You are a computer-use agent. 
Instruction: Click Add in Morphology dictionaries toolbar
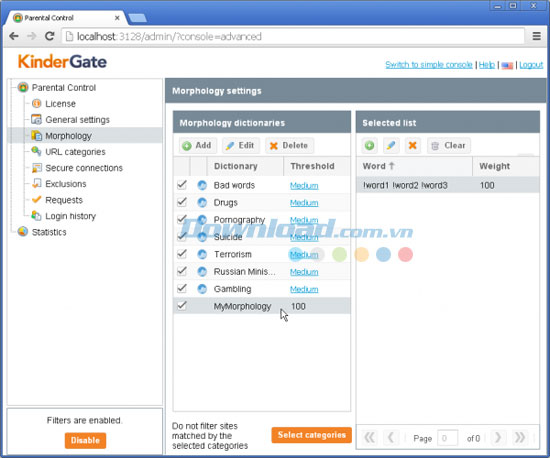(x=197, y=145)
